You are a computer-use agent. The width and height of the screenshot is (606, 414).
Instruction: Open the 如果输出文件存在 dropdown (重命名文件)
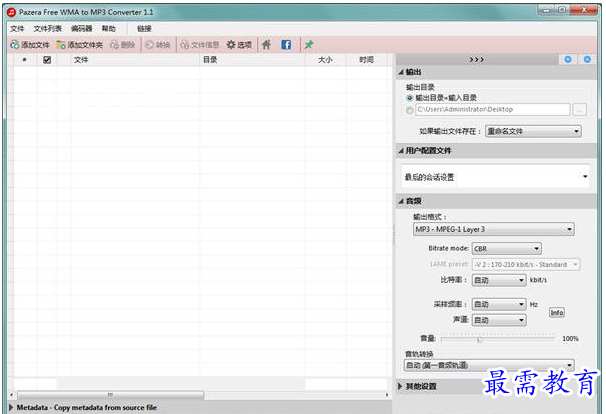click(533, 131)
